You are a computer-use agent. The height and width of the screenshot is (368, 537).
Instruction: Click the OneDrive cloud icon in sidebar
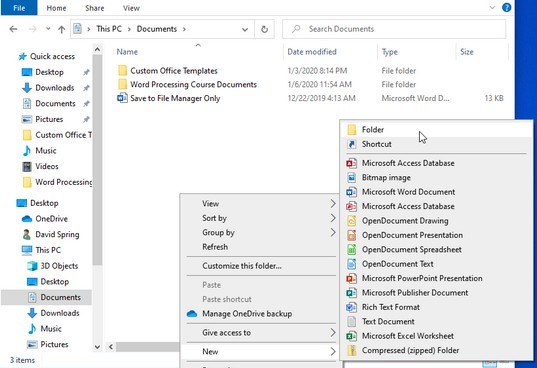(27, 219)
